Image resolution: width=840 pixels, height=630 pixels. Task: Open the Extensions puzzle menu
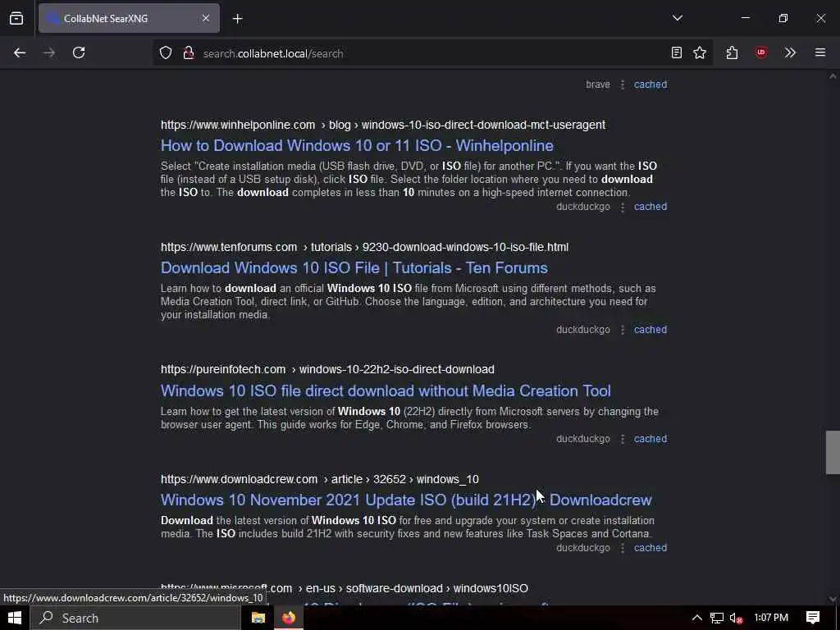coord(732,52)
